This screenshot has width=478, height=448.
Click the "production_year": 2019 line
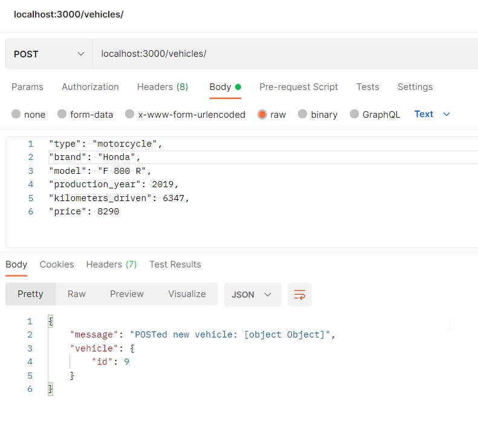pyautogui.click(x=114, y=184)
